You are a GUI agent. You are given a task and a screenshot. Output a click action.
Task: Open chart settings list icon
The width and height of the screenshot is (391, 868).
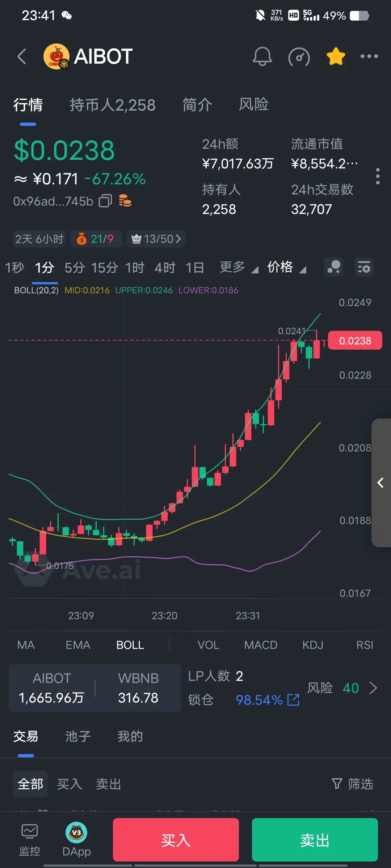pos(363,267)
